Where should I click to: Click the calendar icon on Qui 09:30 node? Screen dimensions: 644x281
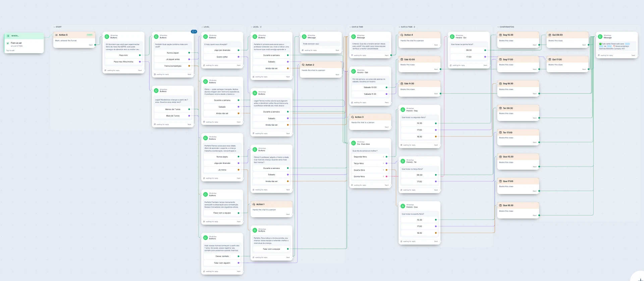[x=550, y=35]
